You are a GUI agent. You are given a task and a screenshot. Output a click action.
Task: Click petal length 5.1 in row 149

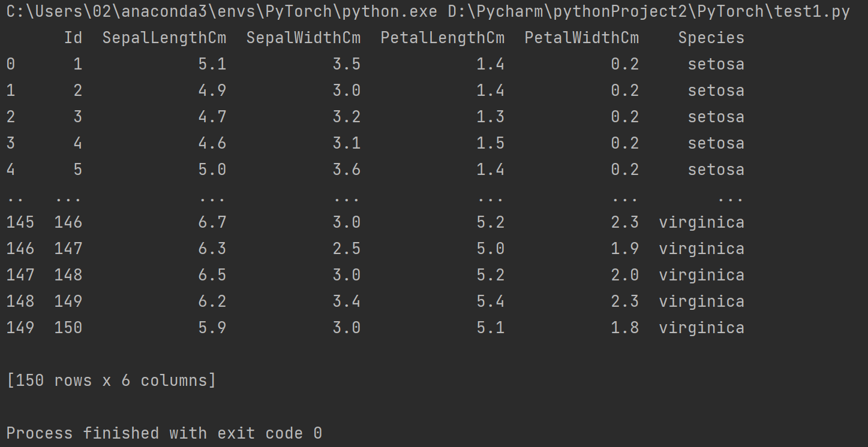pos(491,328)
